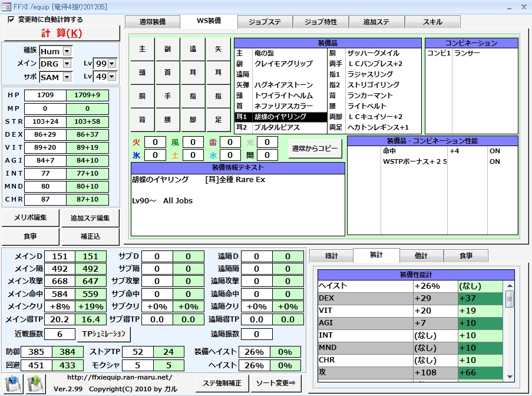532x396 pixels.
Task: Click 追加ステ編集 button
Action: click(90, 218)
